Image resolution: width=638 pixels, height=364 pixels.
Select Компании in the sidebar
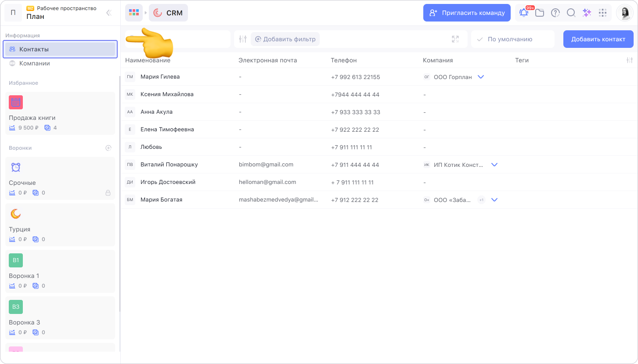34,63
